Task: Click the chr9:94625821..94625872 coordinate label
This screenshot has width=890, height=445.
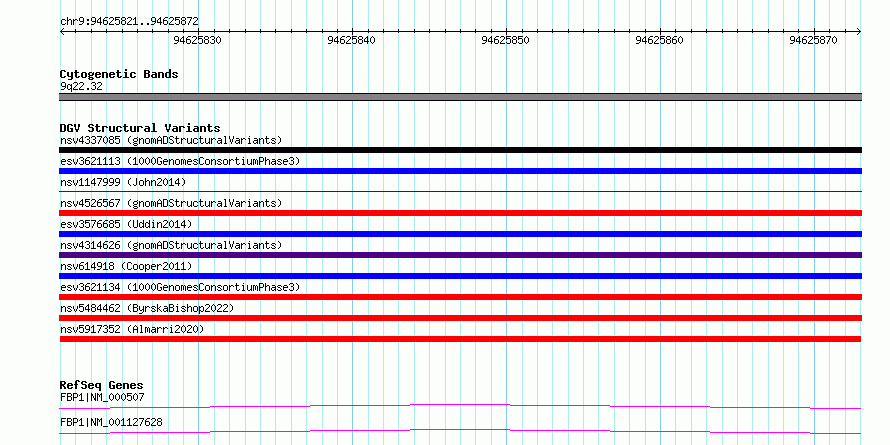Action: coord(129,22)
